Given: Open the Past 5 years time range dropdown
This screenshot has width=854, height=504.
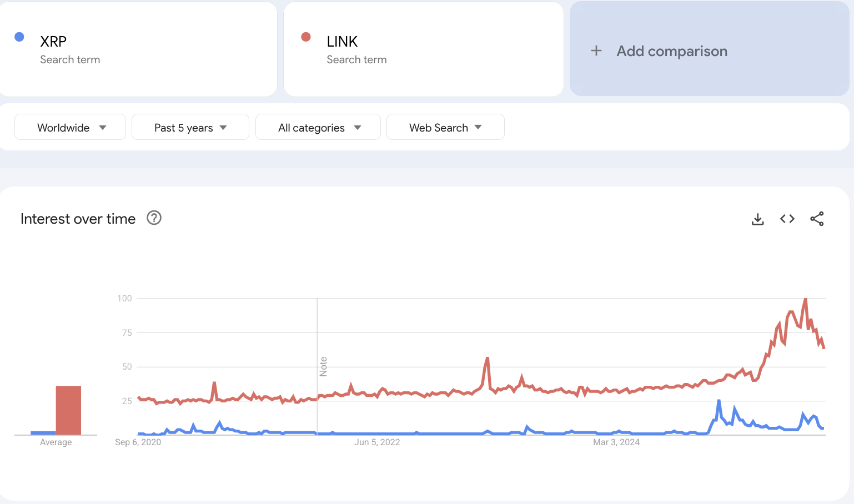Looking at the screenshot, I should coord(190,128).
